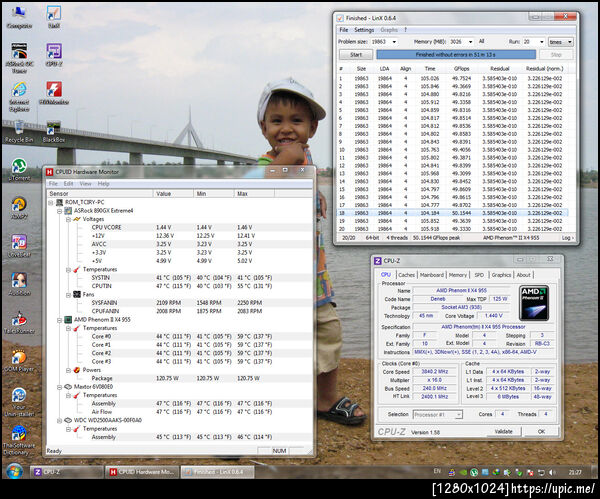
Task: Switch to the Mainboard tab in CPU-Z
Action: tap(432, 275)
